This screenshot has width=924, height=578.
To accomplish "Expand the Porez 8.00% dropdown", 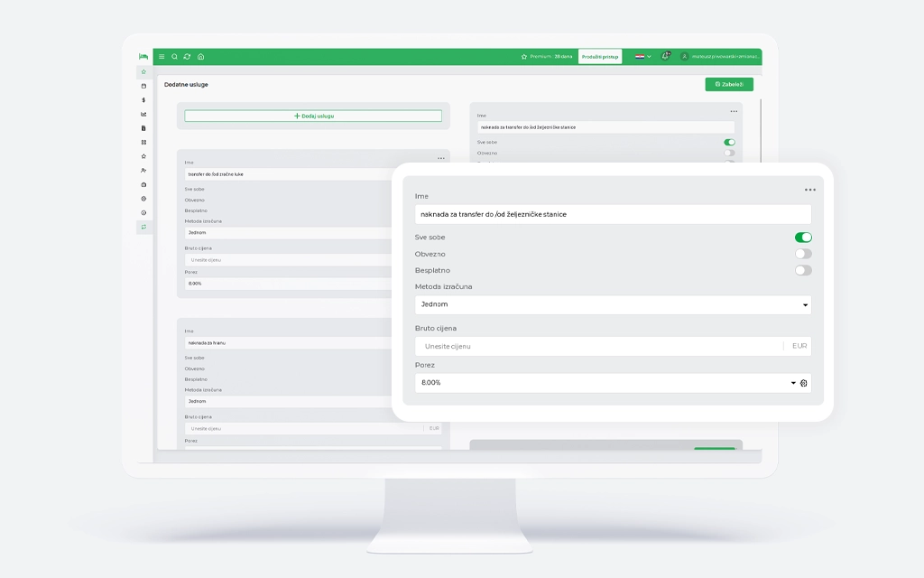I will point(603,383).
